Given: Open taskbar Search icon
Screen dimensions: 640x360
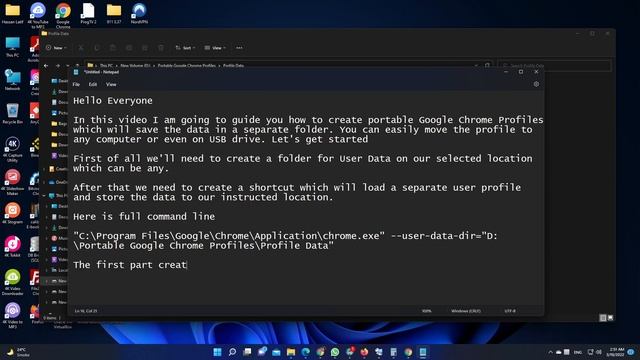Looking at the screenshot, I should (233, 352).
